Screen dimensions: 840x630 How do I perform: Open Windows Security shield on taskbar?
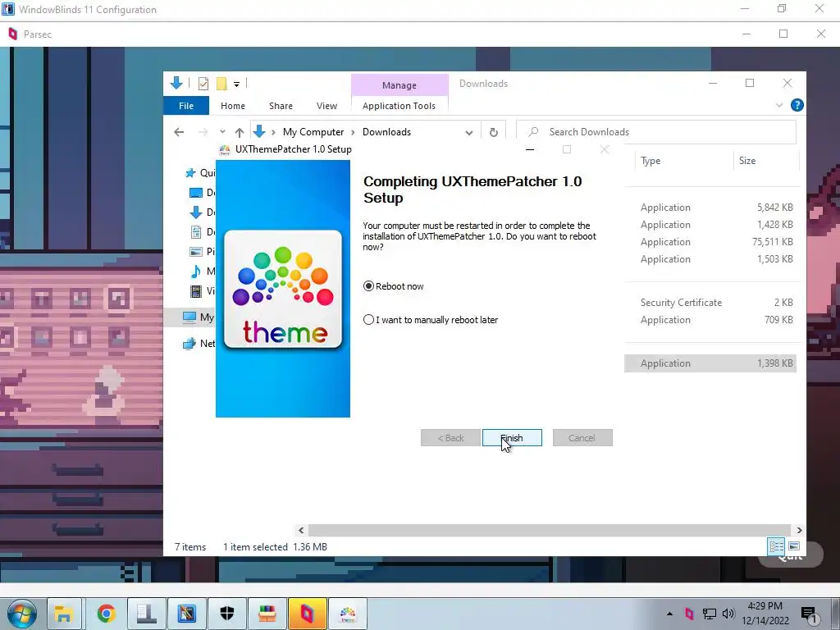coord(227,614)
